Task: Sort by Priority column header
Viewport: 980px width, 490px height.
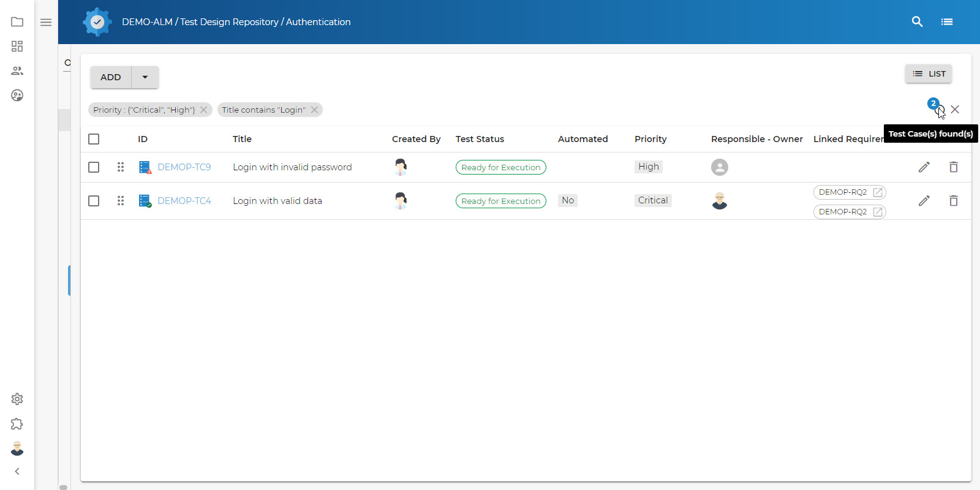Action: click(650, 139)
